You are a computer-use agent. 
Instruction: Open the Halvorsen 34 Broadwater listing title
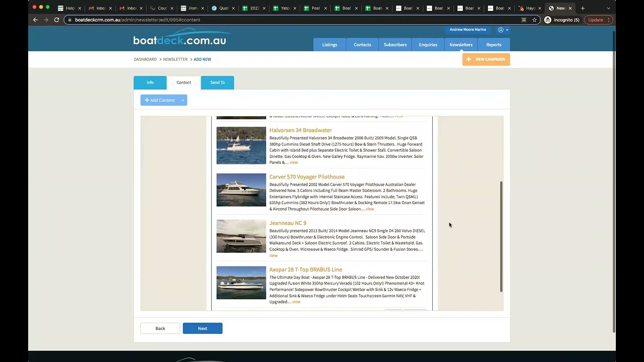coord(300,130)
